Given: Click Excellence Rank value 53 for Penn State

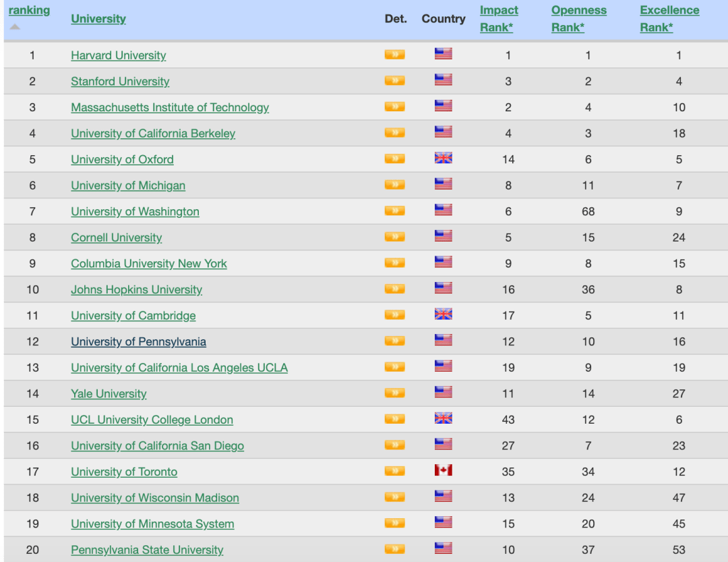Looking at the screenshot, I should 679,550.
